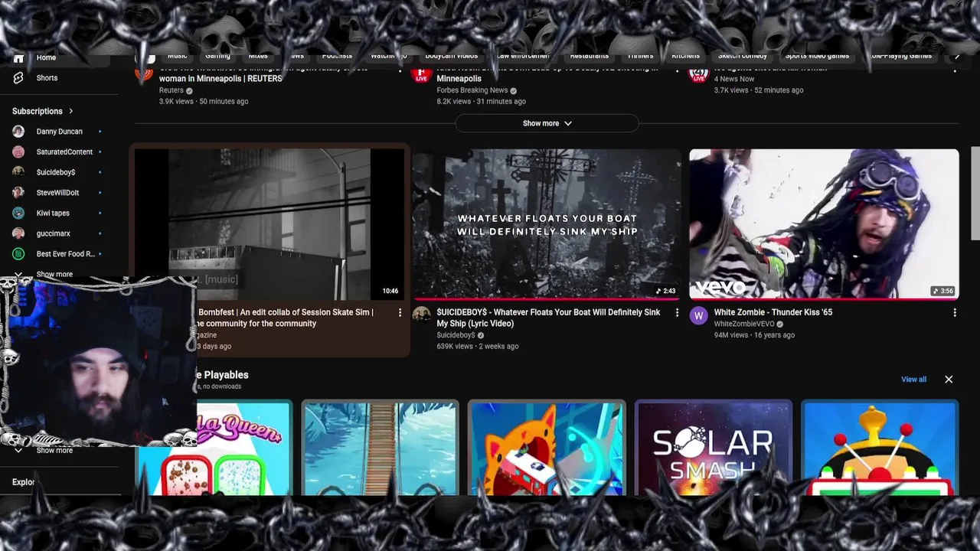Screen dimensions: 980x551
Task: Expand lower Show more in sidebar
Action: point(54,451)
